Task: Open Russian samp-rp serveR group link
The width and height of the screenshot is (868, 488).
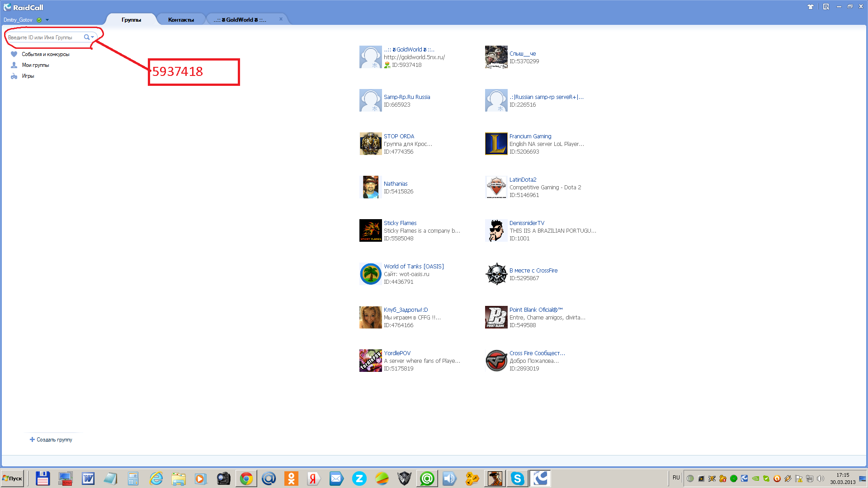Action: pos(547,97)
